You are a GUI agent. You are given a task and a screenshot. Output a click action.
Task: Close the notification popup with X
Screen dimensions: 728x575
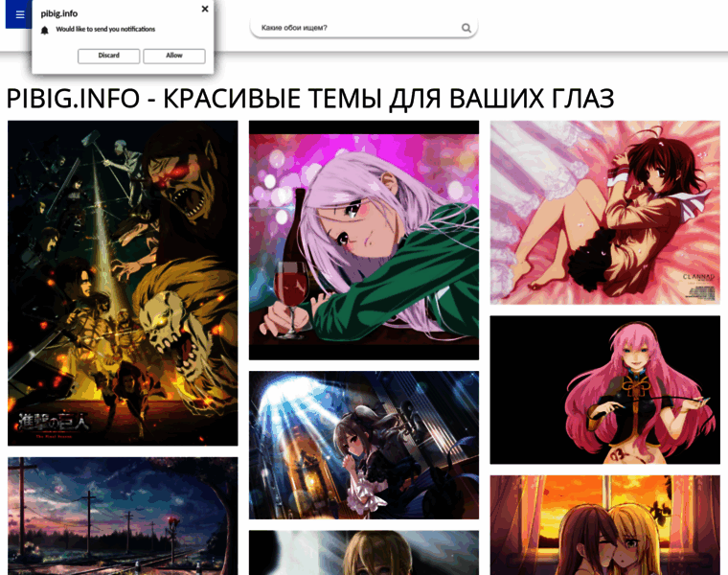(204, 9)
